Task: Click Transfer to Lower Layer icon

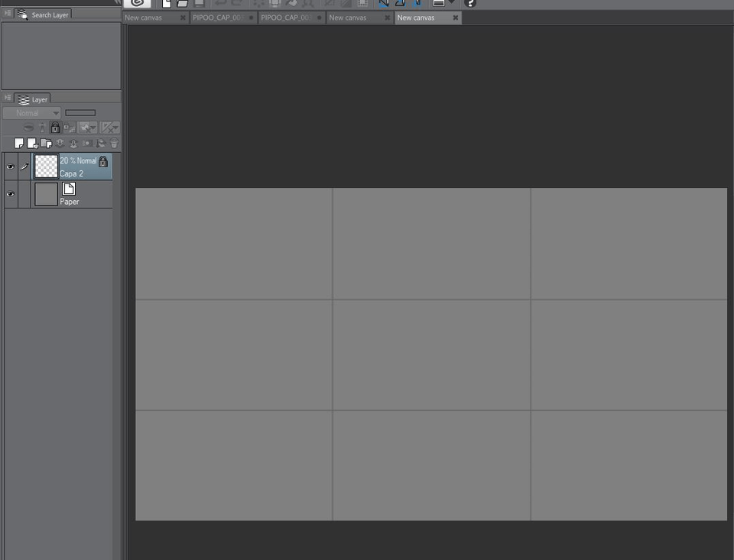Action: click(60, 143)
